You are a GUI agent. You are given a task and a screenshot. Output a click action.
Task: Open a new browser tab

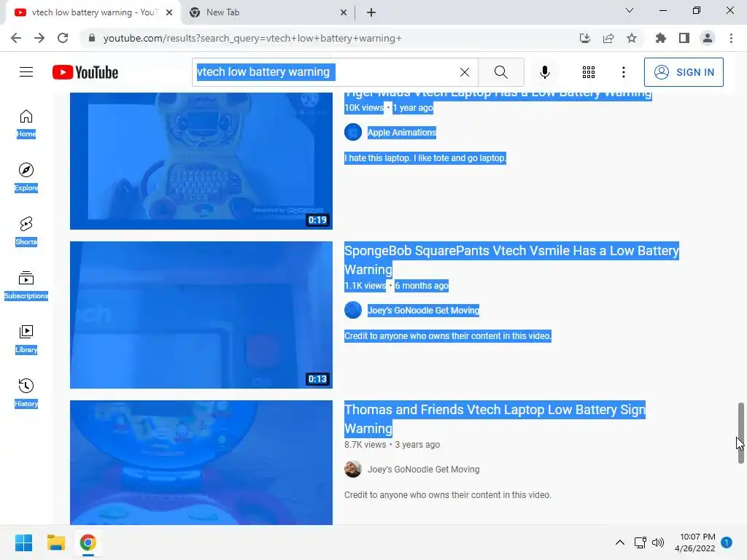371,13
